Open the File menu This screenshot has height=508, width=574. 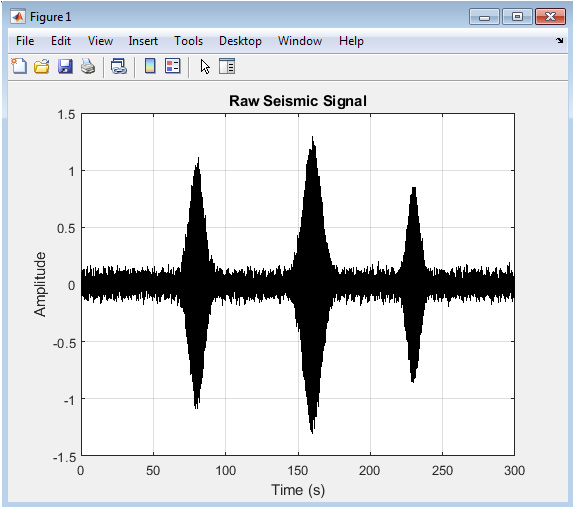[25, 41]
